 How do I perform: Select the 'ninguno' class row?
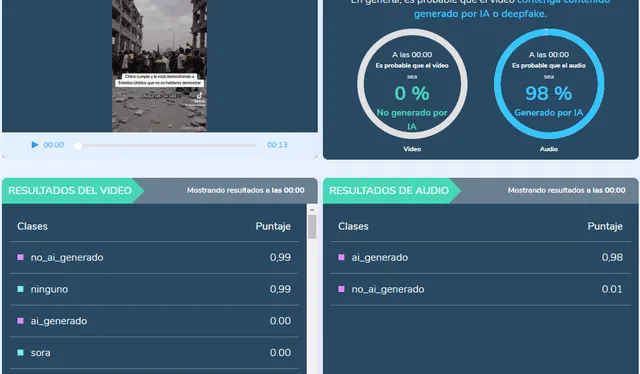coord(154,289)
